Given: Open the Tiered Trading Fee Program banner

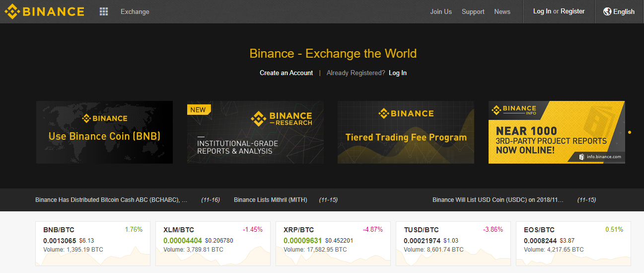Looking at the screenshot, I should [406, 132].
